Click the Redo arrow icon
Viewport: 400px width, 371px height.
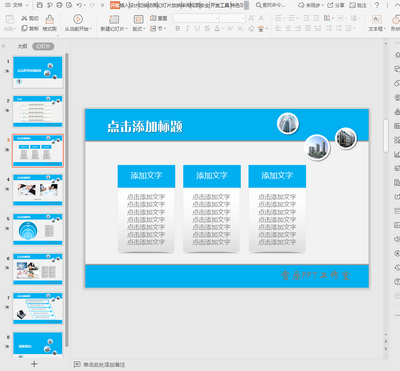(x=92, y=5)
